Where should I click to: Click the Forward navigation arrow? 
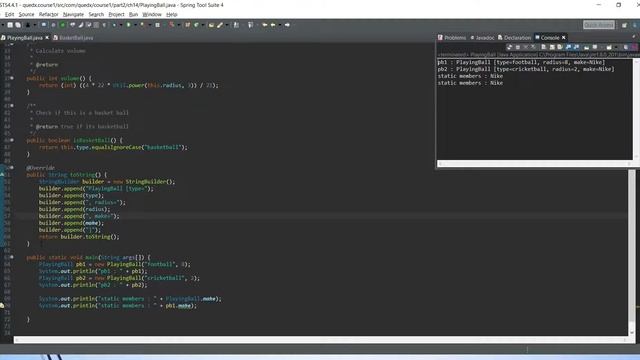[287, 25]
